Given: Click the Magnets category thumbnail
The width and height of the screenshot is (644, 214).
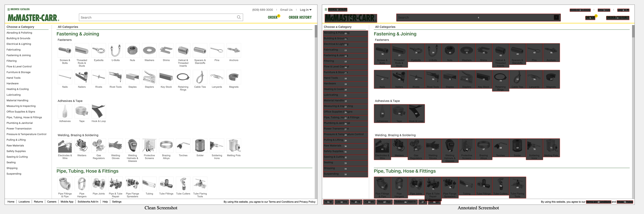Looking at the screenshot, I should coord(234,77).
